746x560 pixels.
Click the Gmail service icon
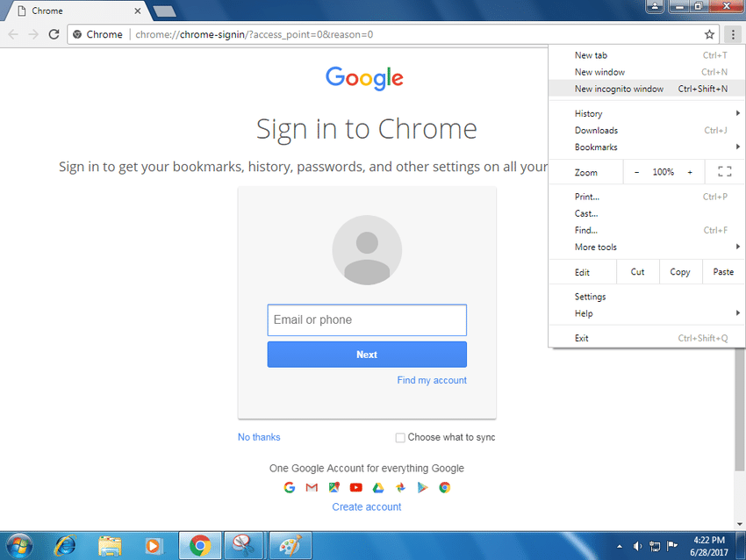point(312,487)
